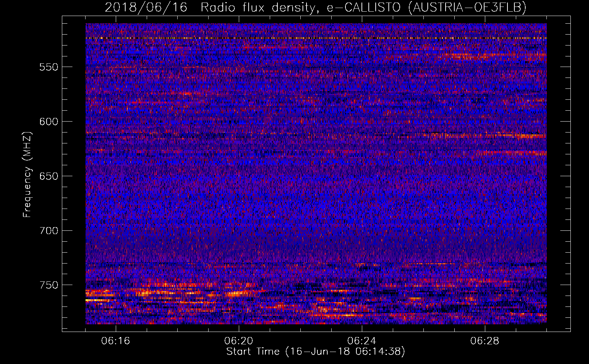Click the 06:20 time tick label
The width and height of the screenshot is (589, 364).
(239, 341)
